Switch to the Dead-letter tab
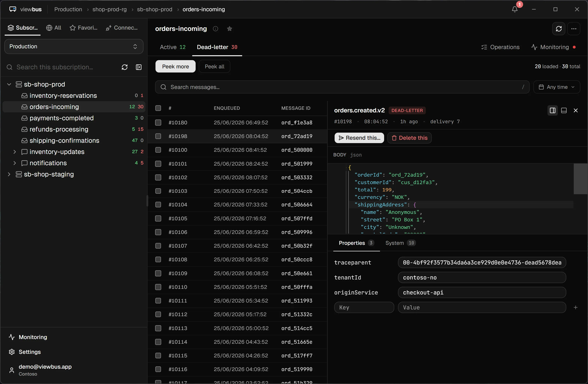 click(217, 47)
